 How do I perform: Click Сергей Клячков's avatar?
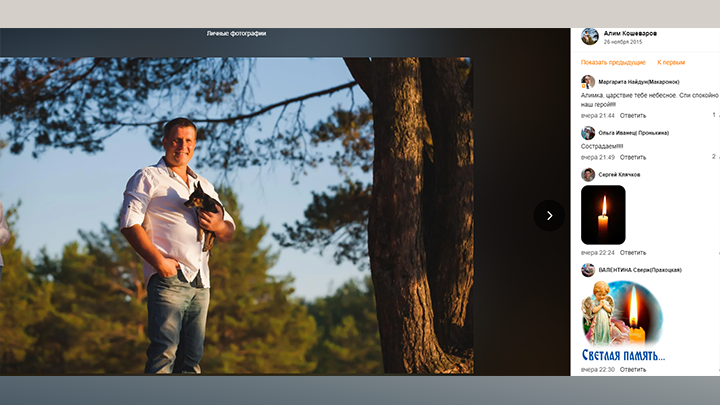pos(588,175)
